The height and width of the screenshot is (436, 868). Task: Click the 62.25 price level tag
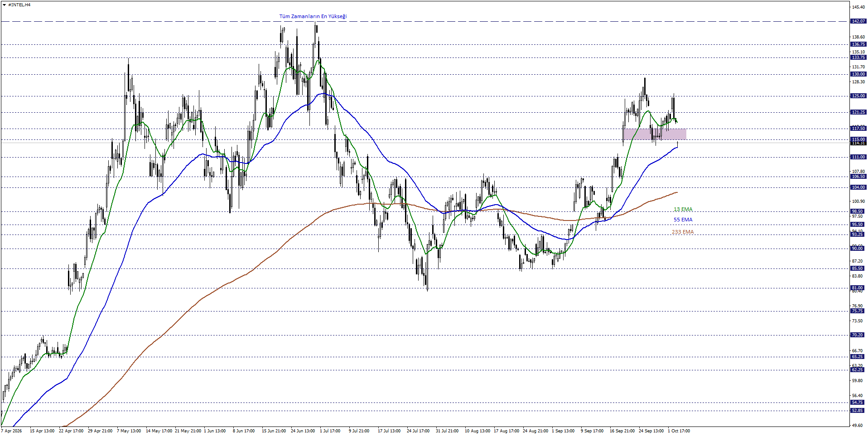pos(858,370)
